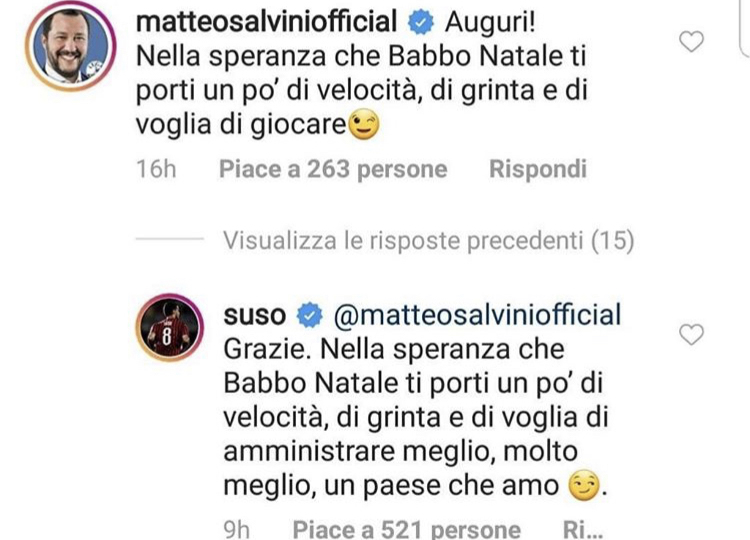Viewport: 750px width, 540px height.
Task: Open suso's profile picture with jersey 8
Action: tap(170, 327)
